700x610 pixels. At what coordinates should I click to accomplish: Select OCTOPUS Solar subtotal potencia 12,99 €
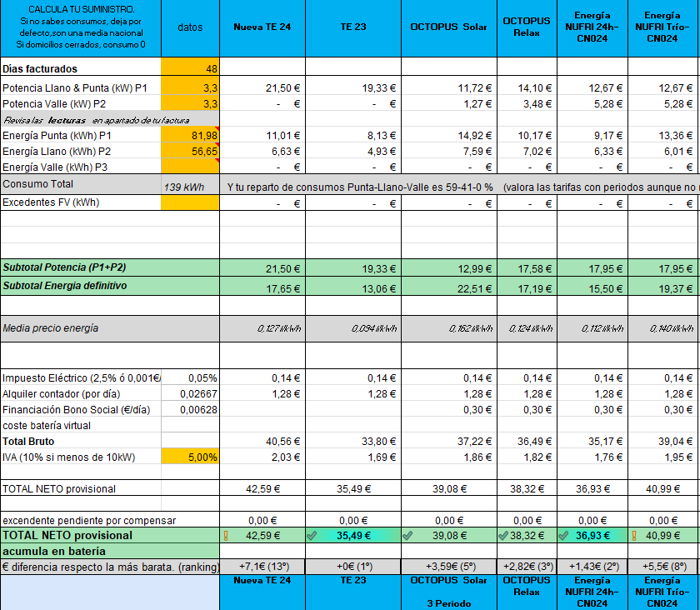coord(449,268)
